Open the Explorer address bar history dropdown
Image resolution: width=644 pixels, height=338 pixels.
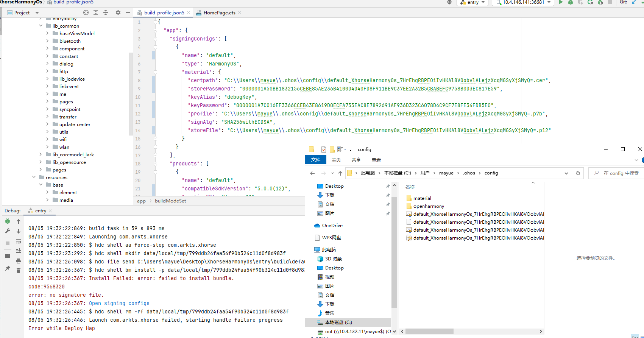coord(566,173)
